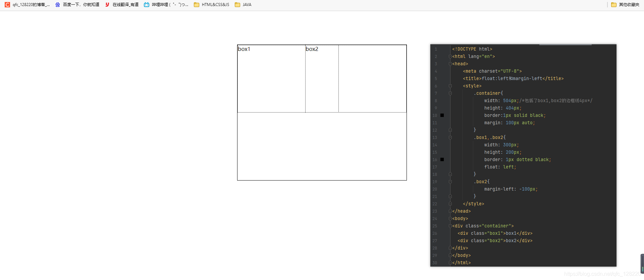The width and height of the screenshot is (644, 280).
Task: Click the <div class="box2"> code line
Action: click(x=495, y=240)
